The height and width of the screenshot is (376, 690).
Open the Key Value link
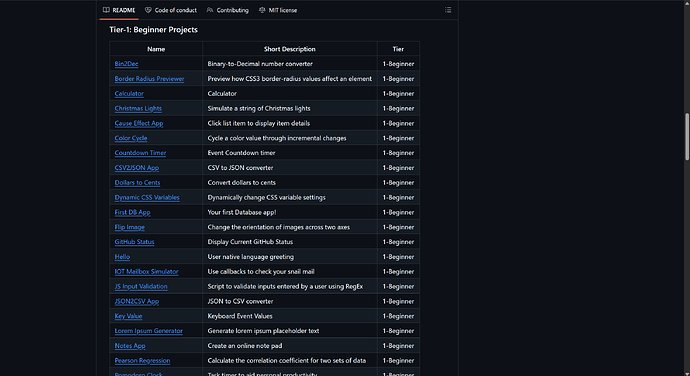128,316
